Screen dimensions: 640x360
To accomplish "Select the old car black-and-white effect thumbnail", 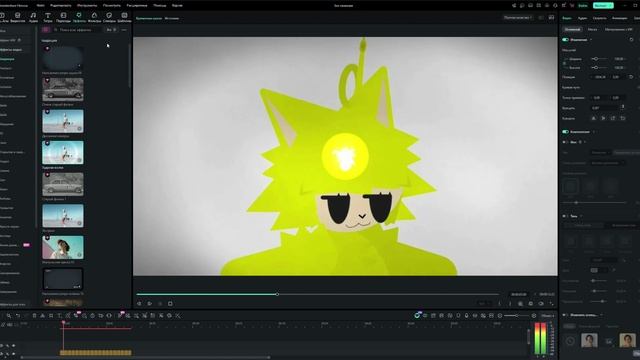I will [x=63, y=89].
